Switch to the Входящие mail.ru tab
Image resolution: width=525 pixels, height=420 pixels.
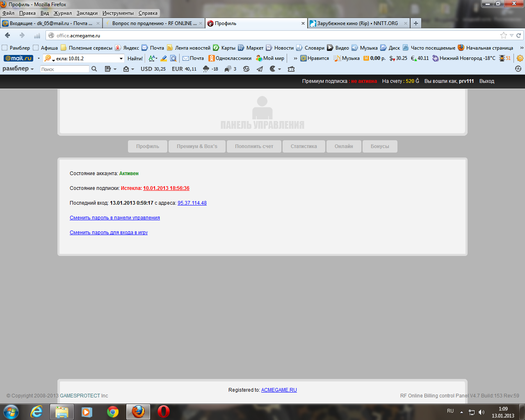pos(51,23)
